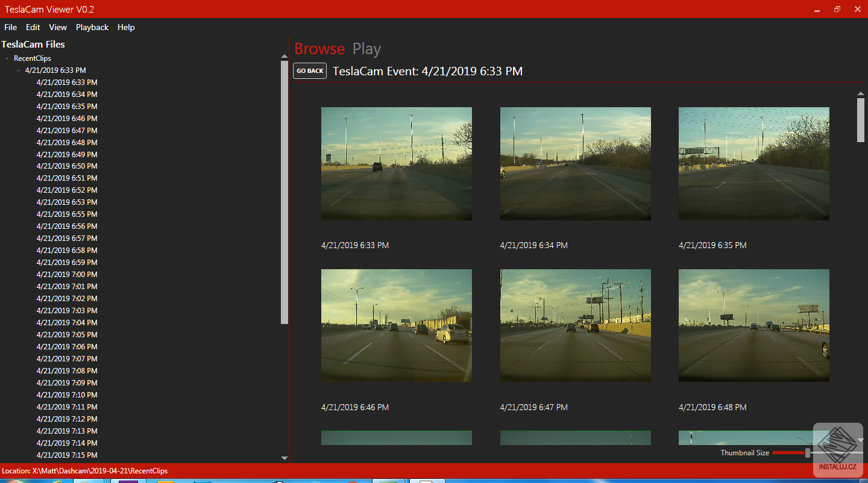The image size is (868, 483).
Task: Open the Help menu
Action: pos(126,27)
